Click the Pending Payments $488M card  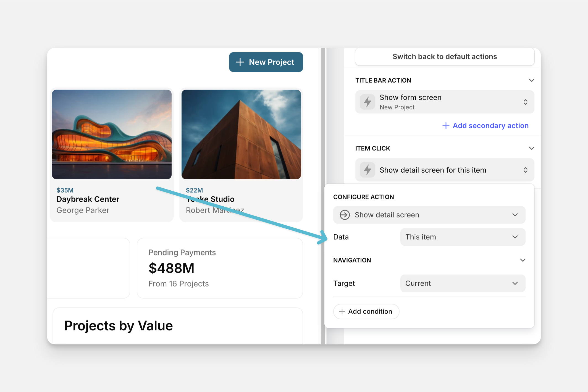pos(220,268)
